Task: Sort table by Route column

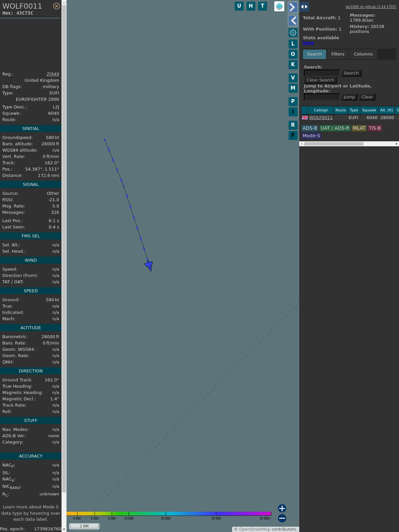Action: (x=340, y=110)
